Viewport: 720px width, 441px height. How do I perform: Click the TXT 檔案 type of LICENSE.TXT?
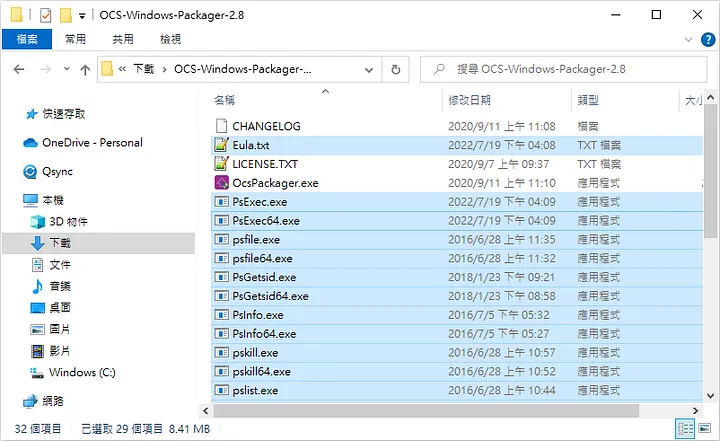599,164
